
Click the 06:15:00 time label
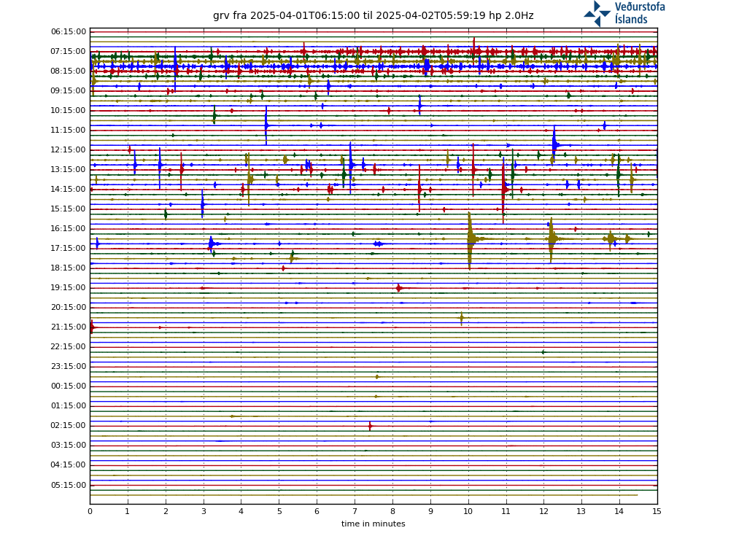(69, 32)
